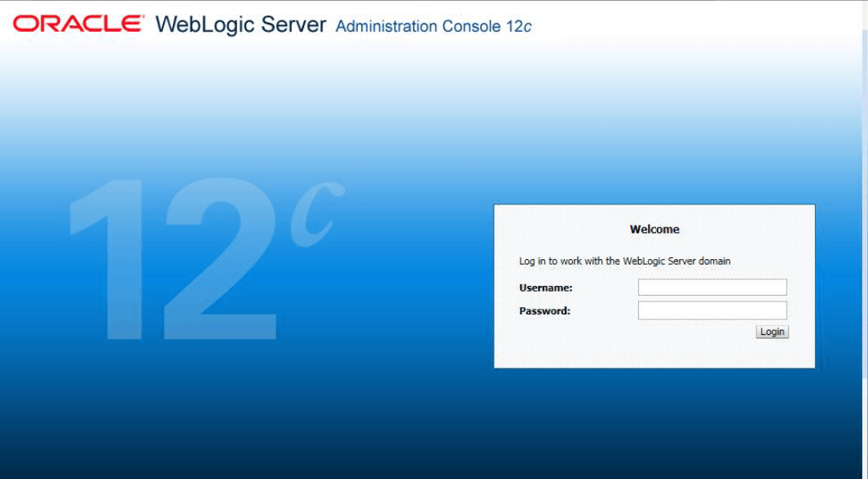Click the Welcome heading on the login panel
This screenshot has height=479, width=868.
[x=654, y=229]
